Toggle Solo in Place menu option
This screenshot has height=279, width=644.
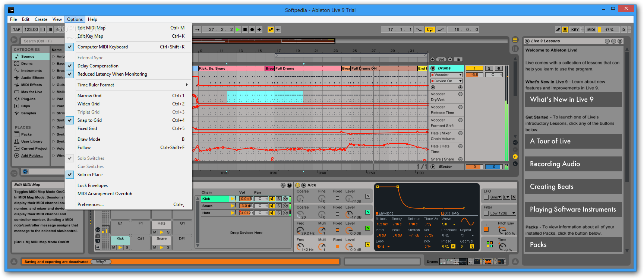[x=128, y=175]
